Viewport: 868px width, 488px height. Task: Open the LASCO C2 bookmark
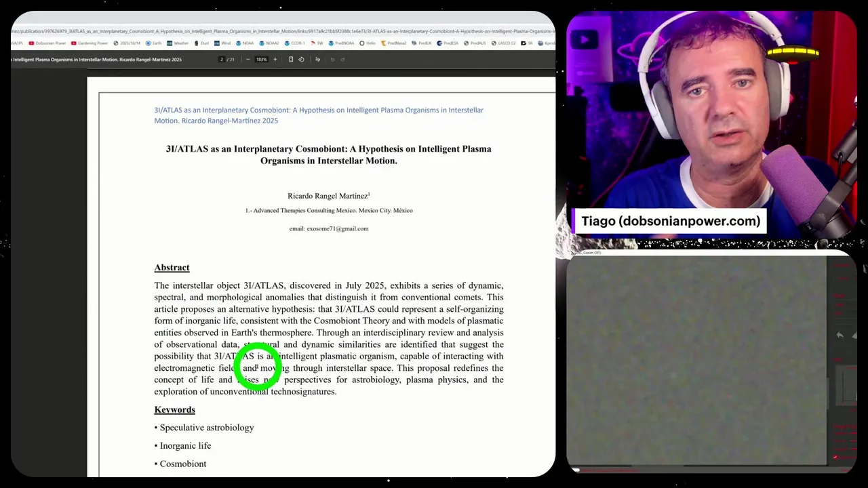(x=503, y=43)
